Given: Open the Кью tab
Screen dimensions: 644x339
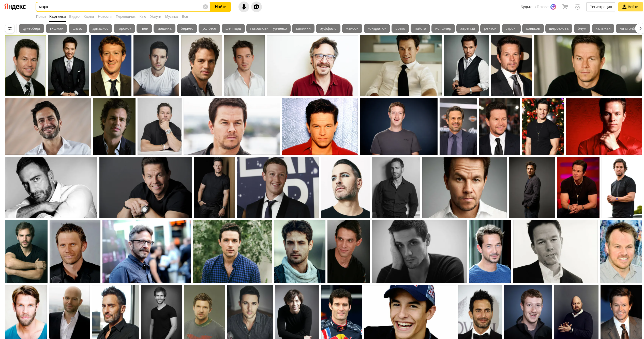Looking at the screenshot, I should click(143, 17).
